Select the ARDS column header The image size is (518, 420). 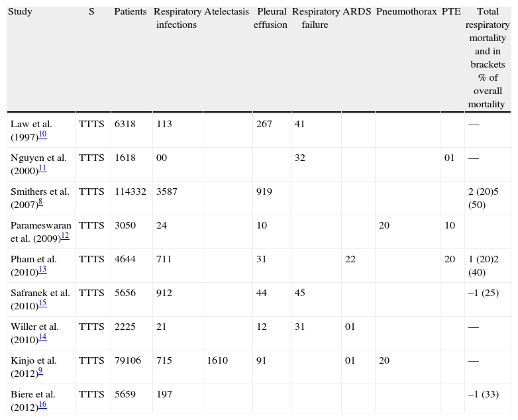[x=356, y=12]
